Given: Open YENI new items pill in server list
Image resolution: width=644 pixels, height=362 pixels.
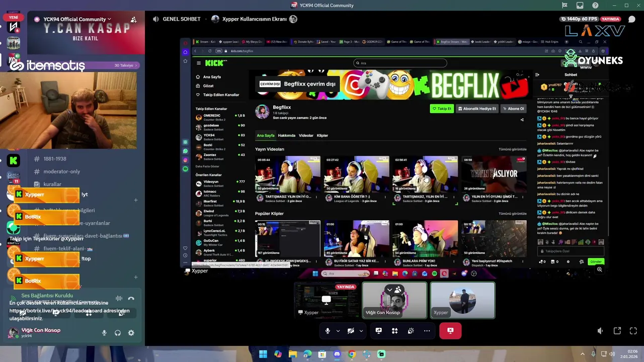Looking at the screenshot, I should click(13, 17).
